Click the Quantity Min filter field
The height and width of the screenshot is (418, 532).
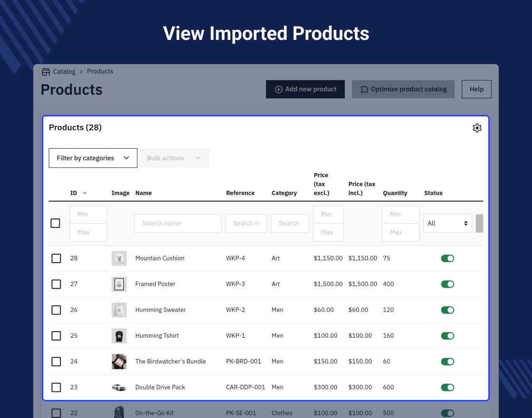tap(401, 214)
